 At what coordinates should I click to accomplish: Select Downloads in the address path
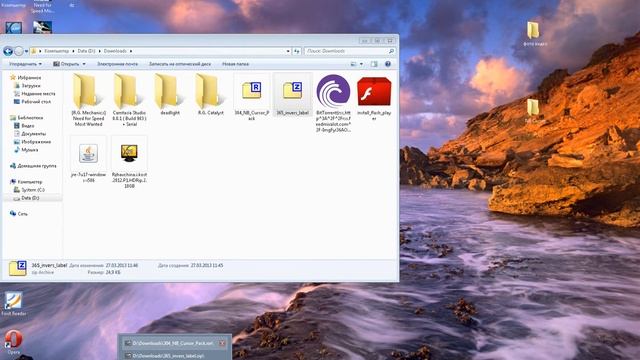pos(115,51)
